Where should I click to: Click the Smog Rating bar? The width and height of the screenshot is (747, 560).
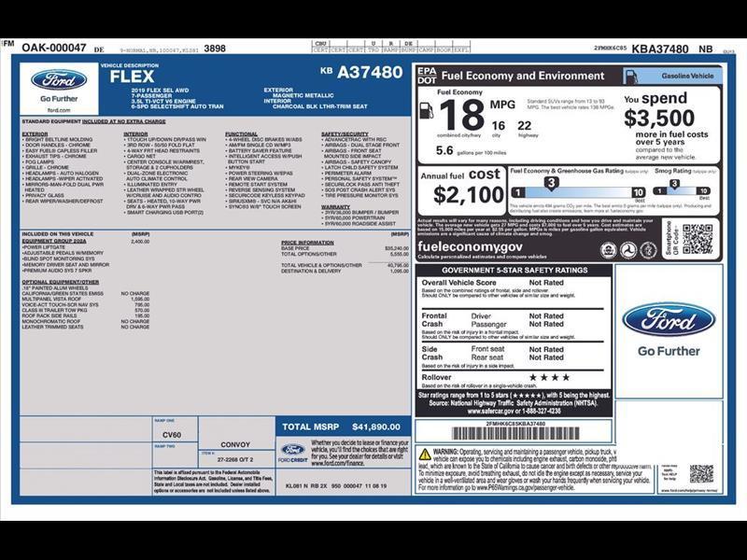pyautogui.click(x=682, y=191)
